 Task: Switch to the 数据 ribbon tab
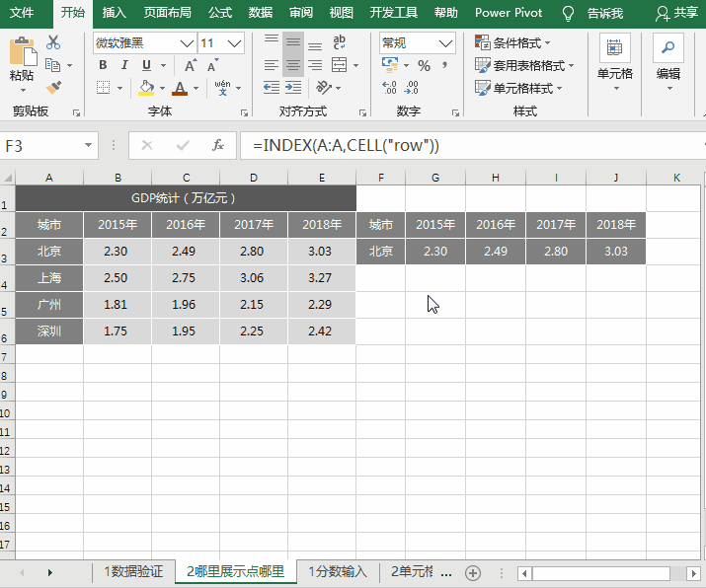point(261,13)
